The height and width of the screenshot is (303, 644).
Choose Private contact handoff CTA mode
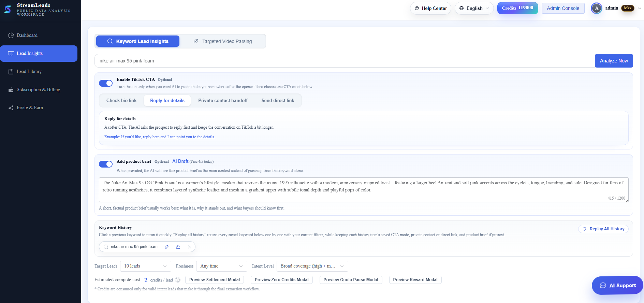[223, 100]
